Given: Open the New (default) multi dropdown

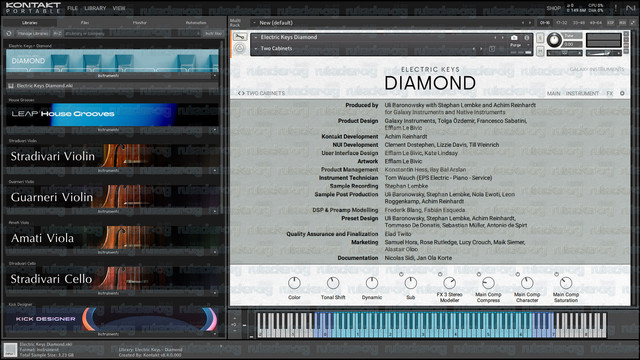Looking at the screenshot, I should [254, 23].
